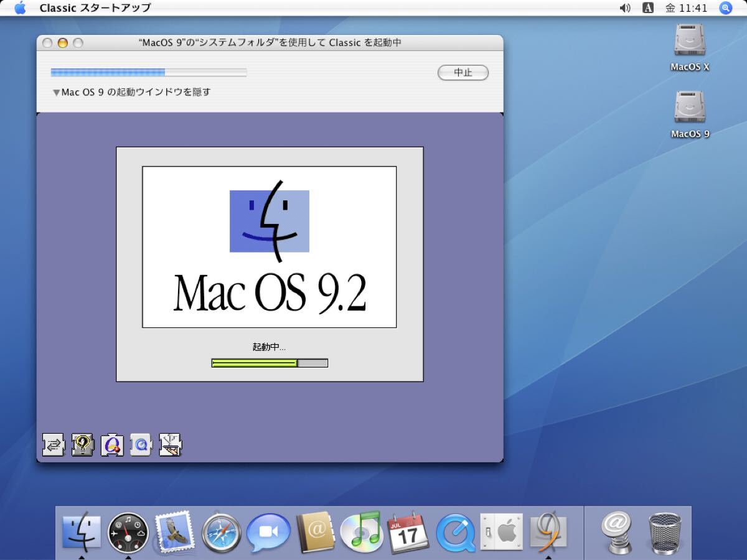This screenshot has height=560, width=747.
Task: Click the question mark extension icon
Action: tap(83, 444)
